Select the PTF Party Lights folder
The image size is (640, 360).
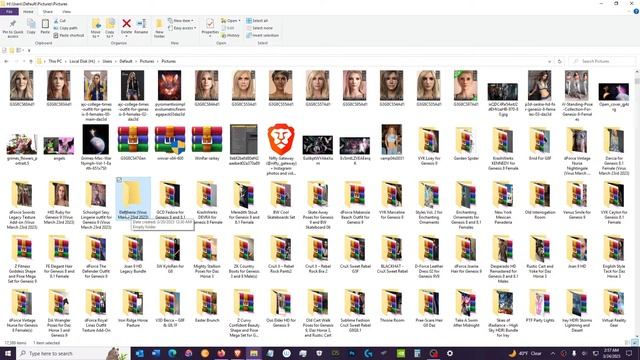[x=540, y=305]
